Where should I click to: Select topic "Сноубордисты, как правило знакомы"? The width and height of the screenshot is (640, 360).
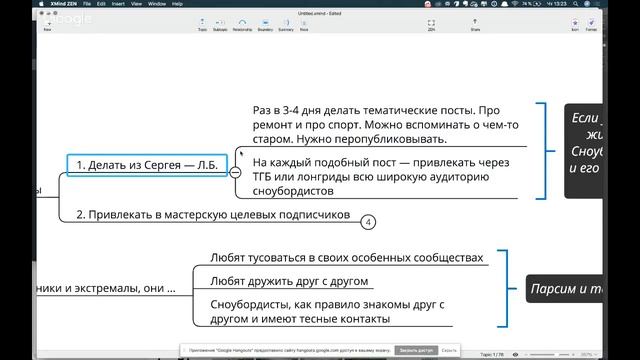tap(327, 311)
